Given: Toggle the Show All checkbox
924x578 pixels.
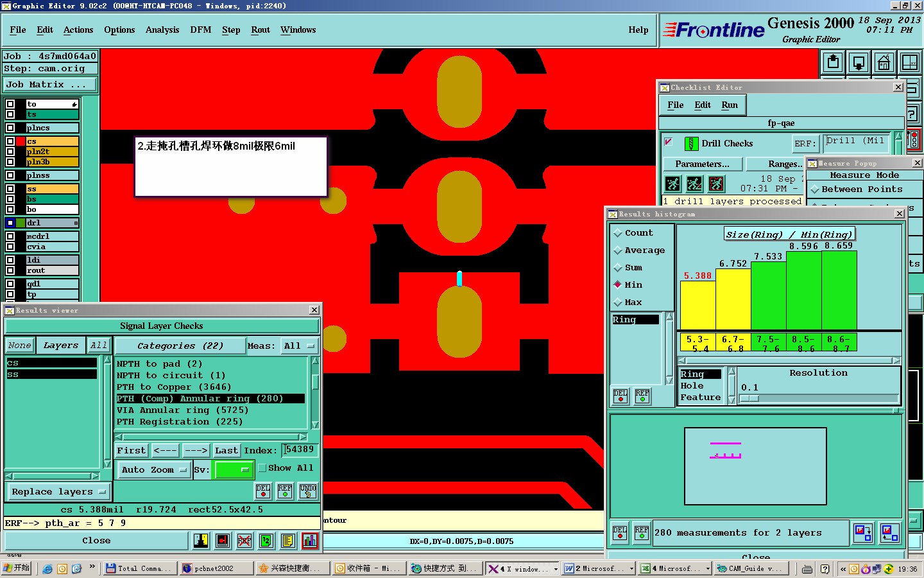Looking at the screenshot, I should coord(262,468).
